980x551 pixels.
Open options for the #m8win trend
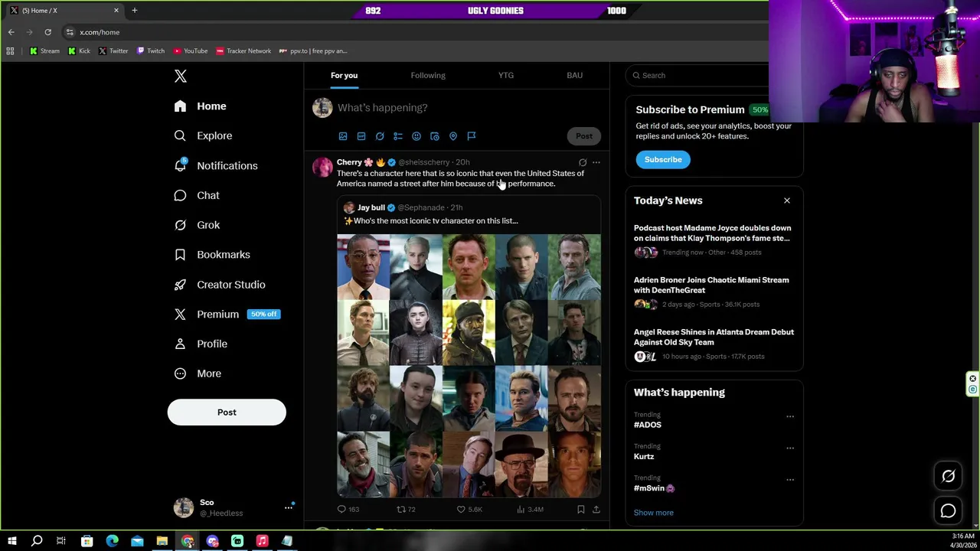click(x=790, y=480)
